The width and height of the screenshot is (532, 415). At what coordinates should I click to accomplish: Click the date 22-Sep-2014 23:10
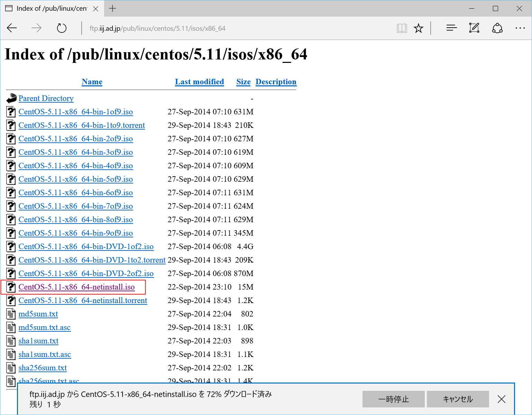[x=200, y=287]
